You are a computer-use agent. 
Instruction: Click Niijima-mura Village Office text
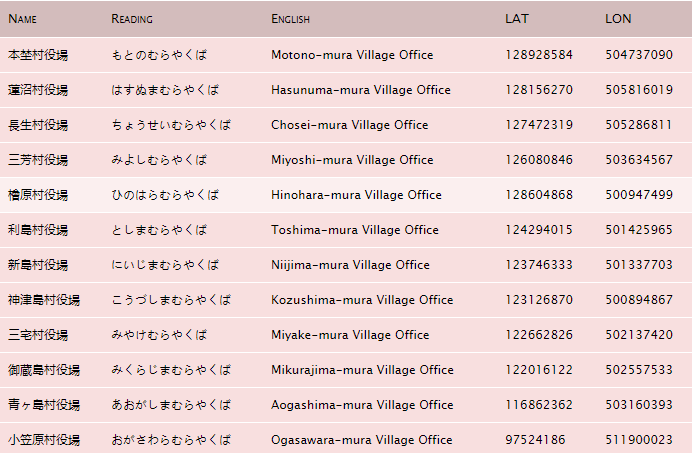pyautogui.click(x=350, y=265)
